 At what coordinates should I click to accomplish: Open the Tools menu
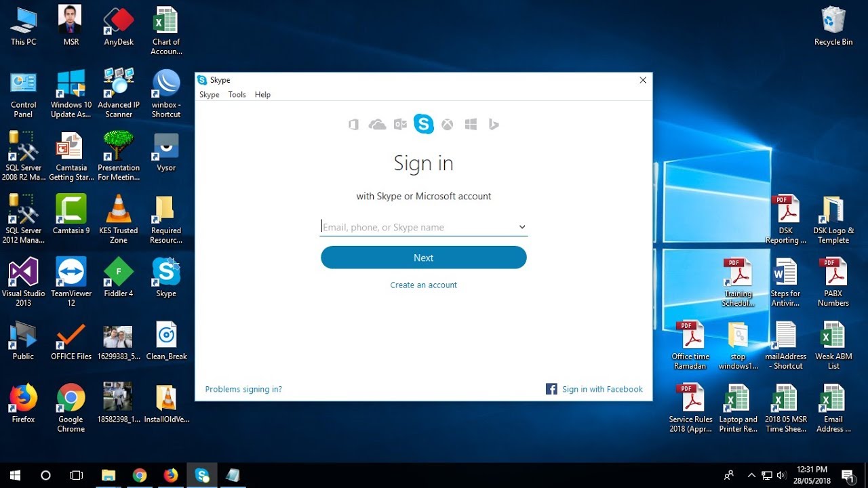pos(237,95)
